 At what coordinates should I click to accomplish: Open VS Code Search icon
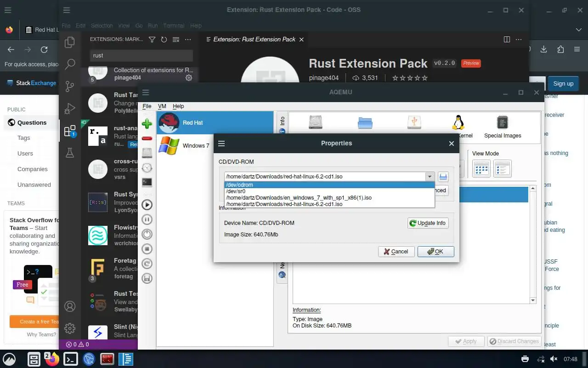(70, 64)
